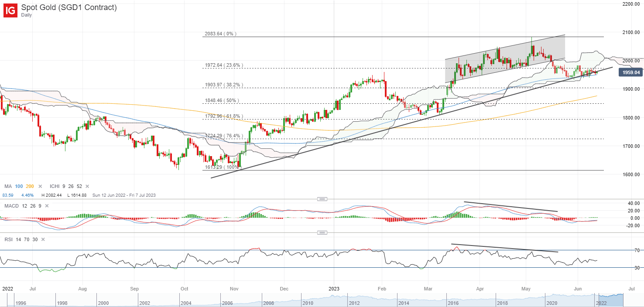644x307 pixels.
Task: Click the L 1614.88 low value
Action: [77, 195]
